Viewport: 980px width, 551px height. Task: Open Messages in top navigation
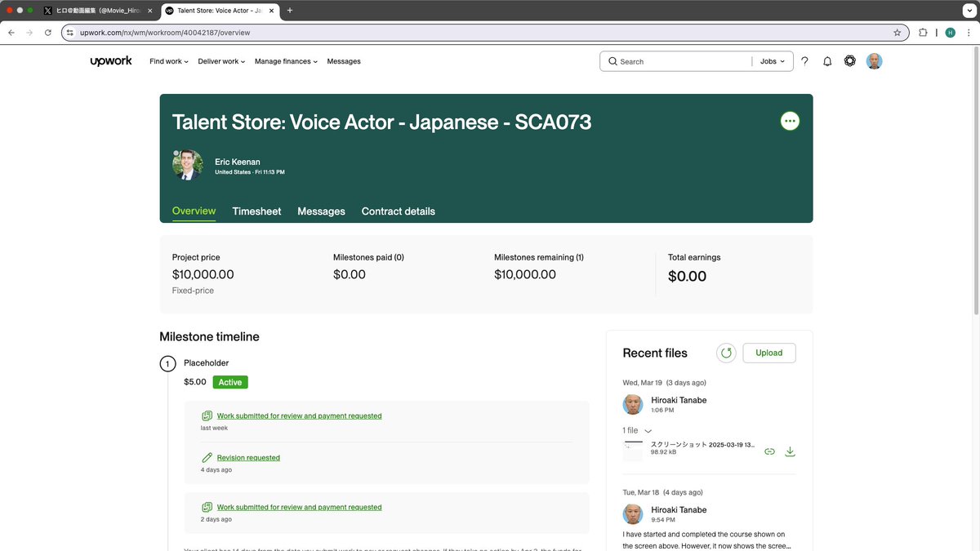[344, 61]
